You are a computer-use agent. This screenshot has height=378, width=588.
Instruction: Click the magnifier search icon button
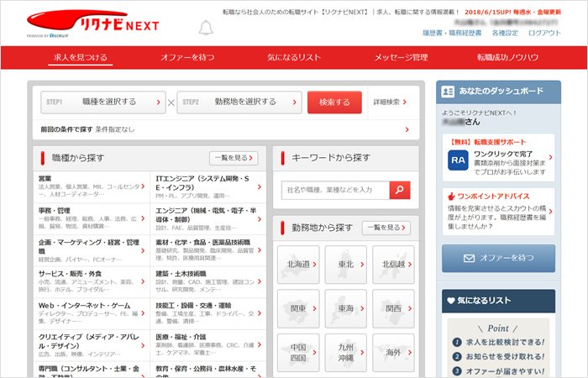click(x=400, y=190)
